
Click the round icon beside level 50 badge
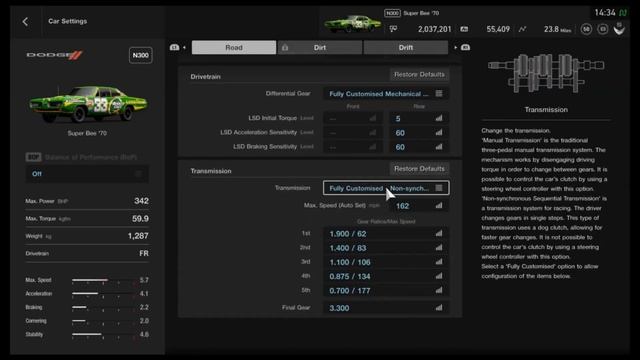tap(603, 29)
